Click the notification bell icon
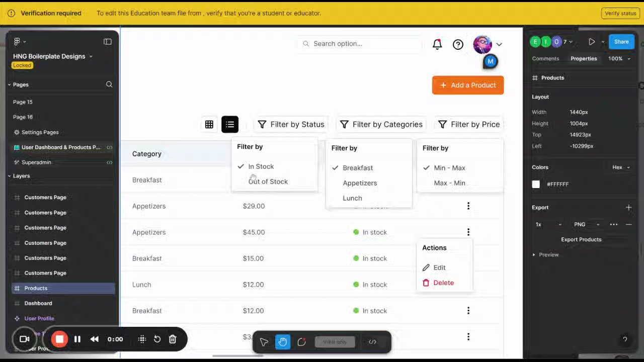This screenshot has width=644, height=362. pyautogui.click(x=437, y=44)
